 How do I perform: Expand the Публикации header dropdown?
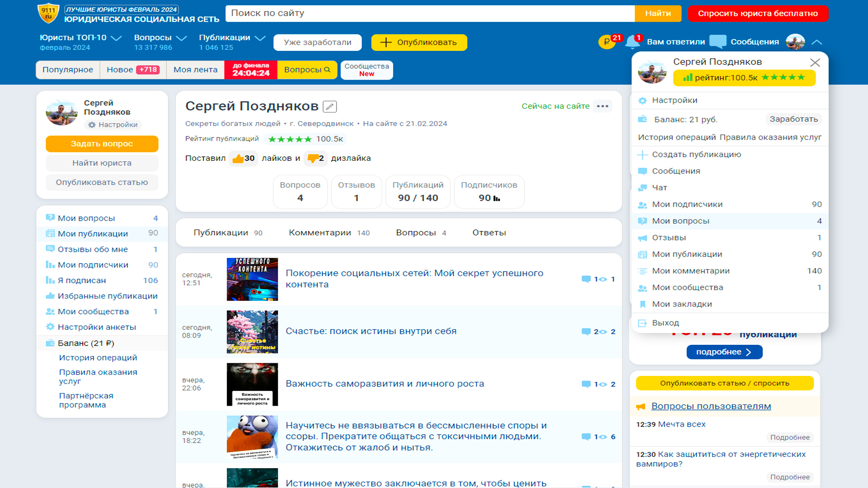pos(260,38)
